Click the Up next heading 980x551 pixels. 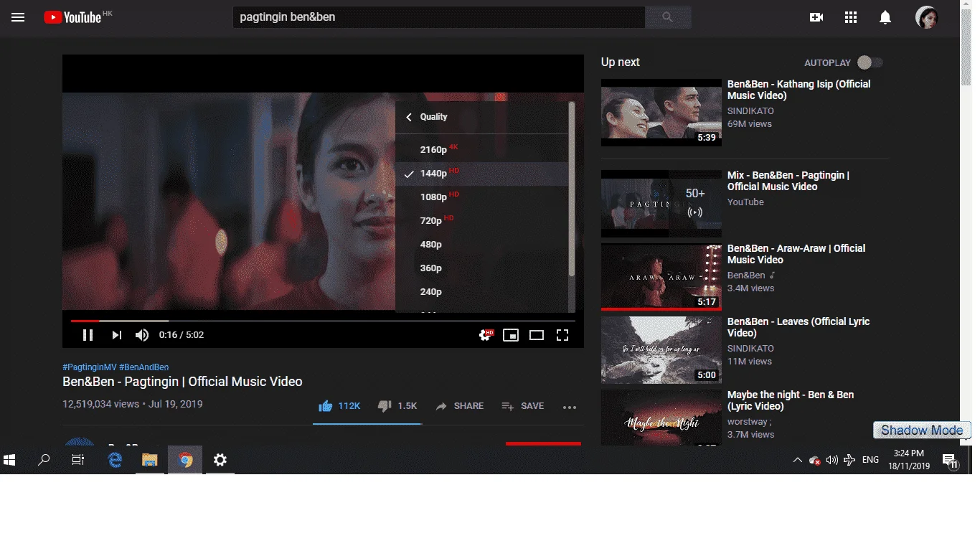pyautogui.click(x=621, y=62)
